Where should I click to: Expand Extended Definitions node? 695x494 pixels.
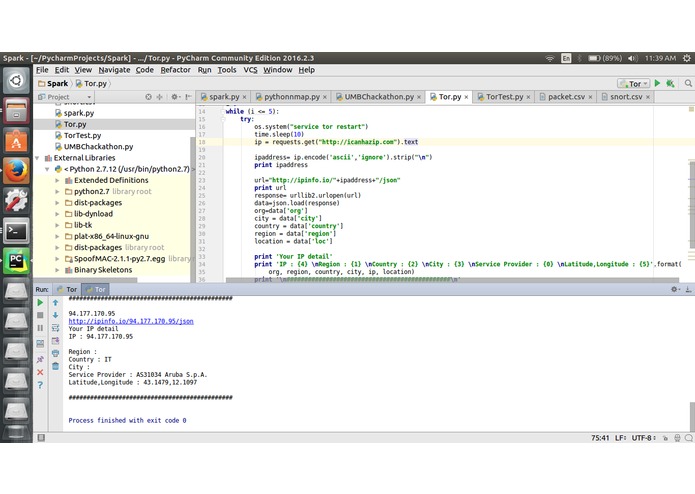click(57, 180)
